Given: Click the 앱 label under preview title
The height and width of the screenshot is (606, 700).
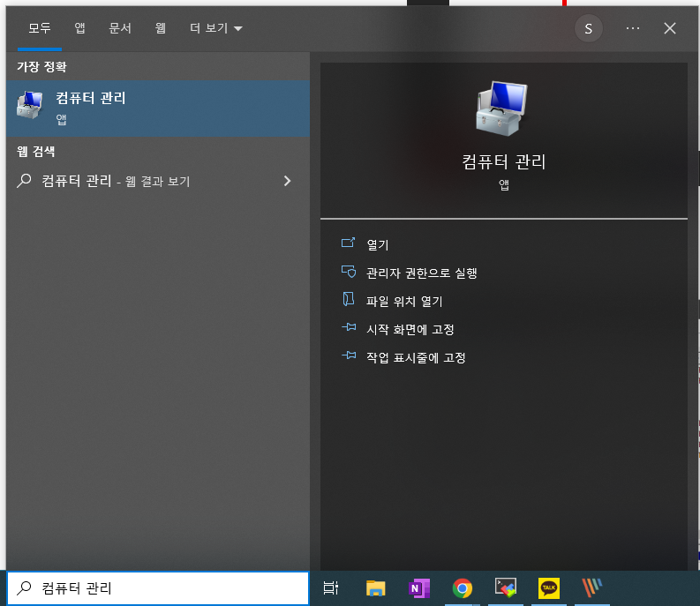Looking at the screenshot, I should (503, 184).
